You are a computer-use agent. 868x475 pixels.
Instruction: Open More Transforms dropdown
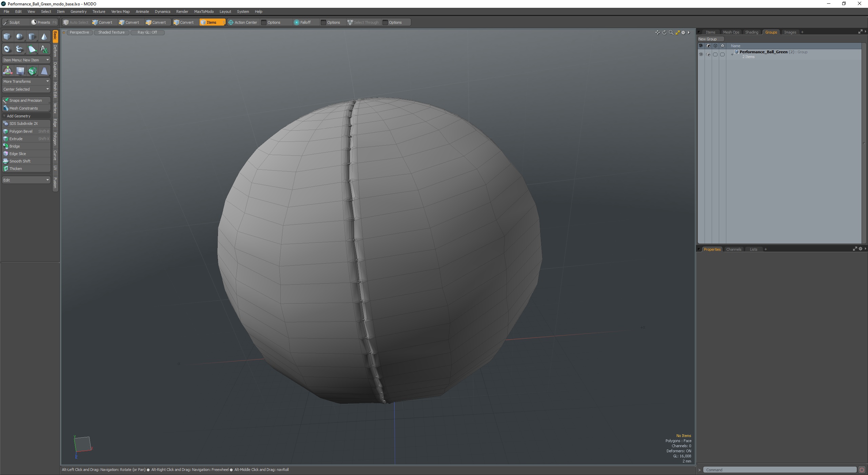pos(26,81)
